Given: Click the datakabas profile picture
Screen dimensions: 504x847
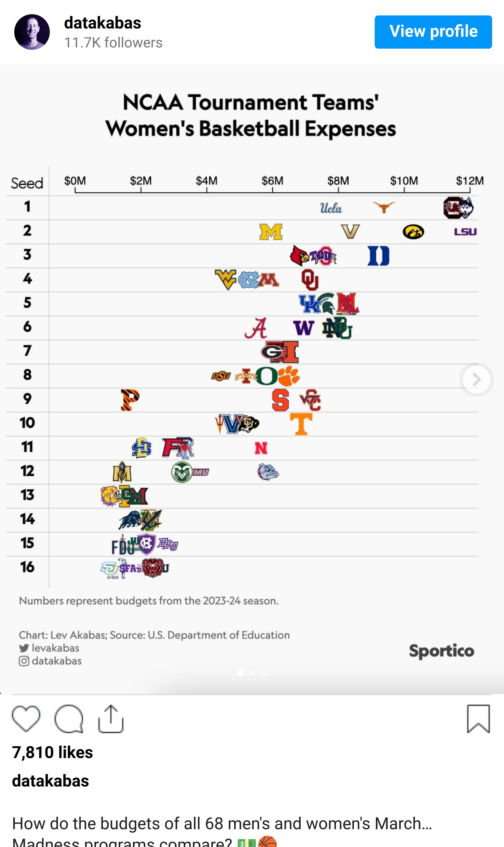Looking at the screenshot, I should pyautogui.click(x=32, y=32).
